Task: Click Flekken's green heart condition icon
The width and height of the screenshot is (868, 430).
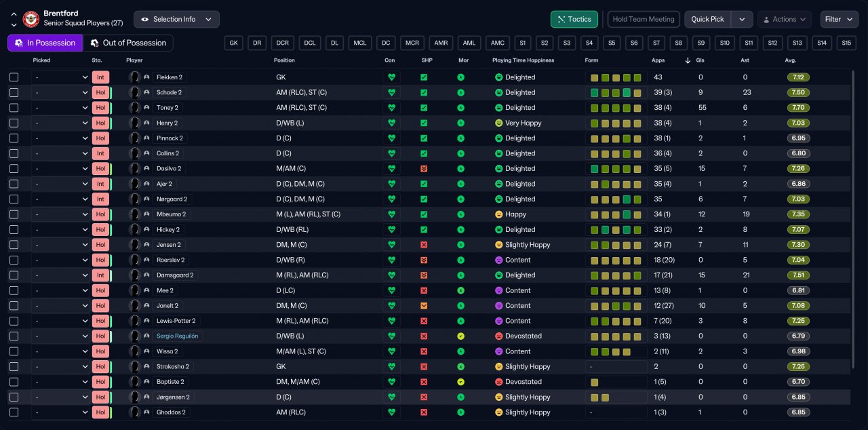Action: pos(391,77)
